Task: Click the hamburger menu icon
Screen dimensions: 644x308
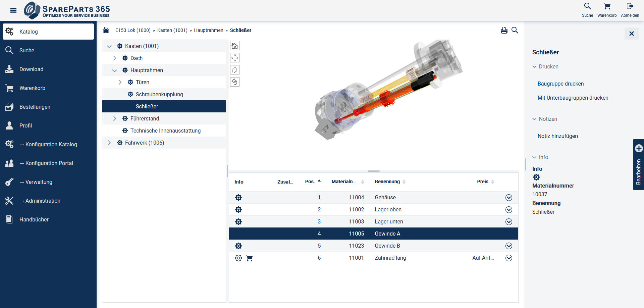Action: [13, 10]
